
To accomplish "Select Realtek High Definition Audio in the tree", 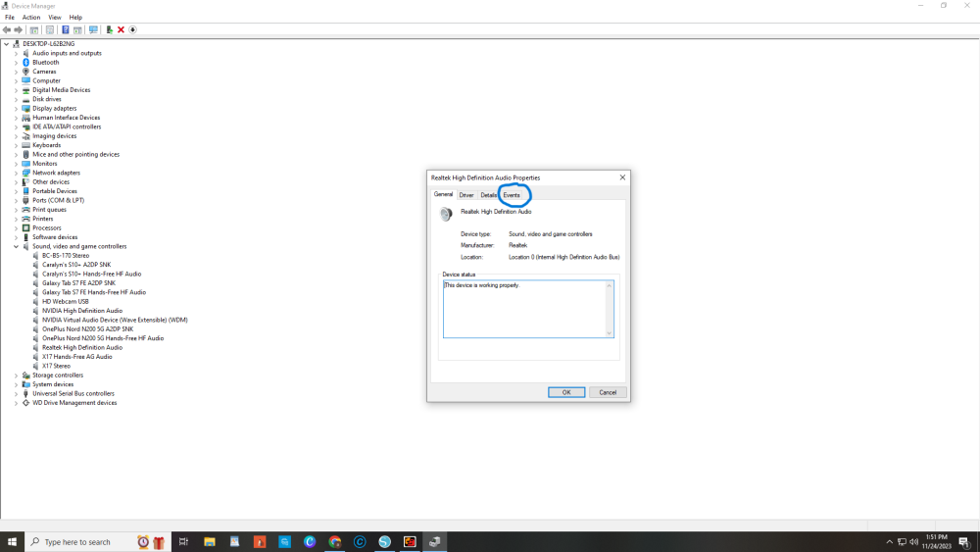I will tap(82, 348).
